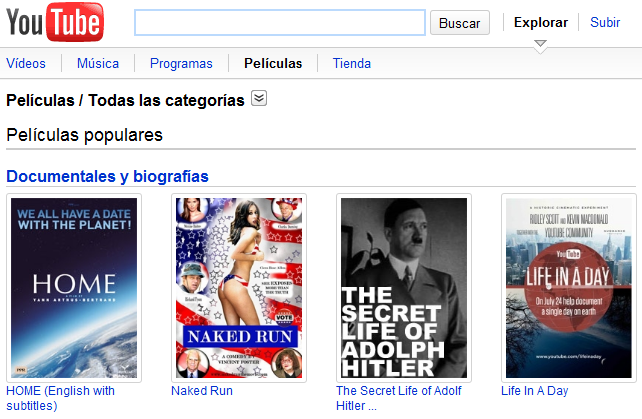Viewport: 642px width, 419px height.
Task: Open the HOME movie poster thumbnail
Action: tap(74, 288)
